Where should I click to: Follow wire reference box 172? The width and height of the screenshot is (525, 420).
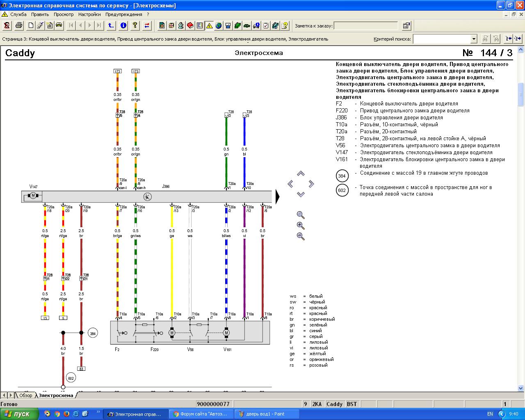click(x=117, y=71)
